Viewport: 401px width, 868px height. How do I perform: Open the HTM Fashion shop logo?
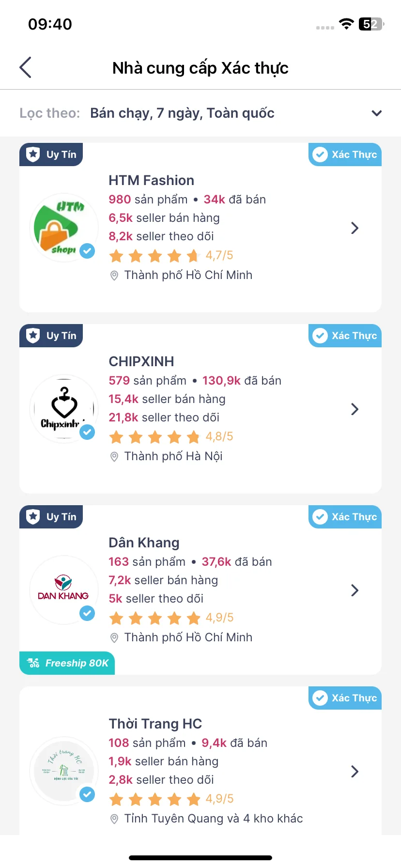63,227
